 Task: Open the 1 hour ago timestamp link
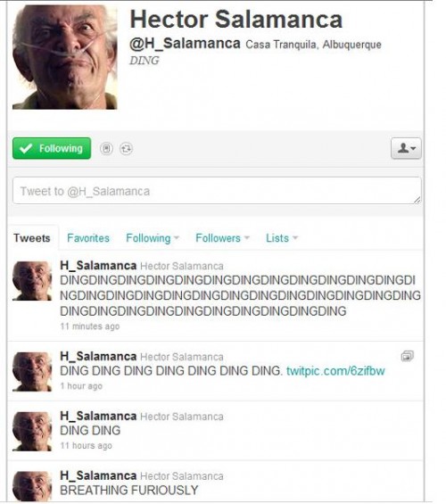tap(81, 385)
